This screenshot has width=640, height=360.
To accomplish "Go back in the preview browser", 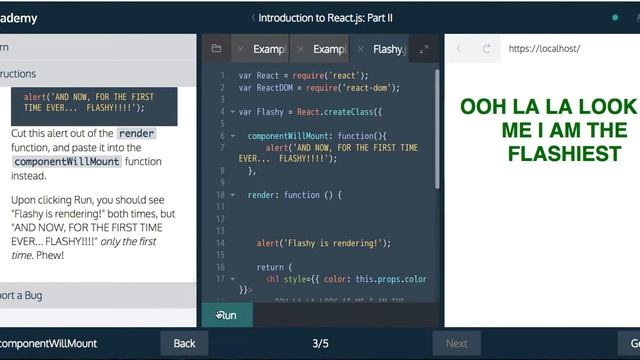I will pos(459,49).
